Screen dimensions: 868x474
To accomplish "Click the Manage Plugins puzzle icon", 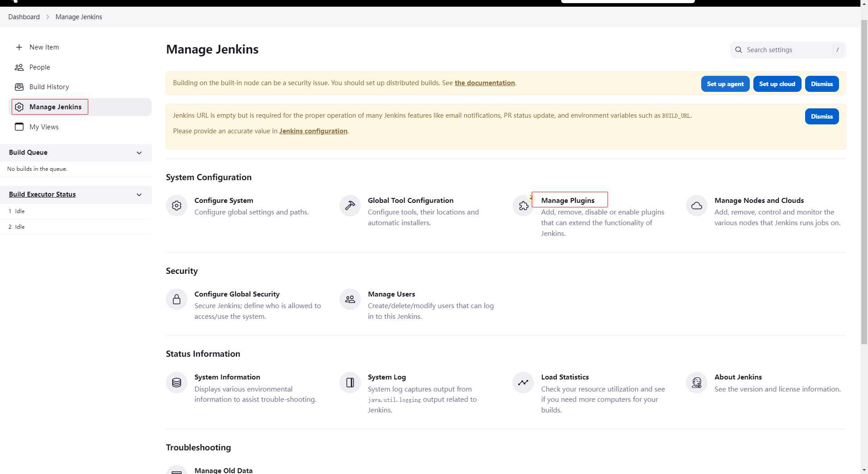I will pyautogui.click(x=523, y=206).
